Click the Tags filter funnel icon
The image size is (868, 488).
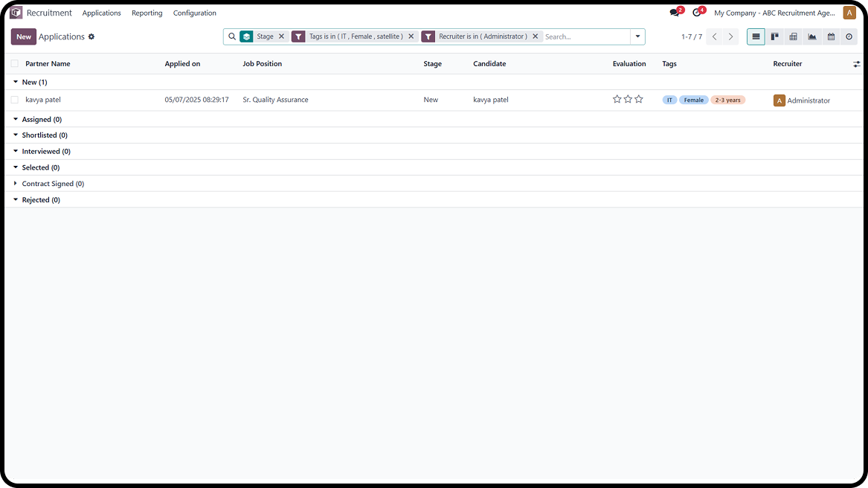pyautogui.click(x=298, y=36)
